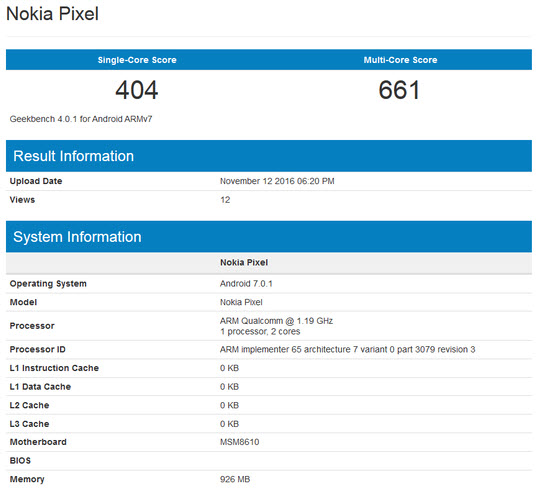Click the ARM implementer 65 architecture value
The height and width of the screenshot is (499, 554).
point(347,350)
